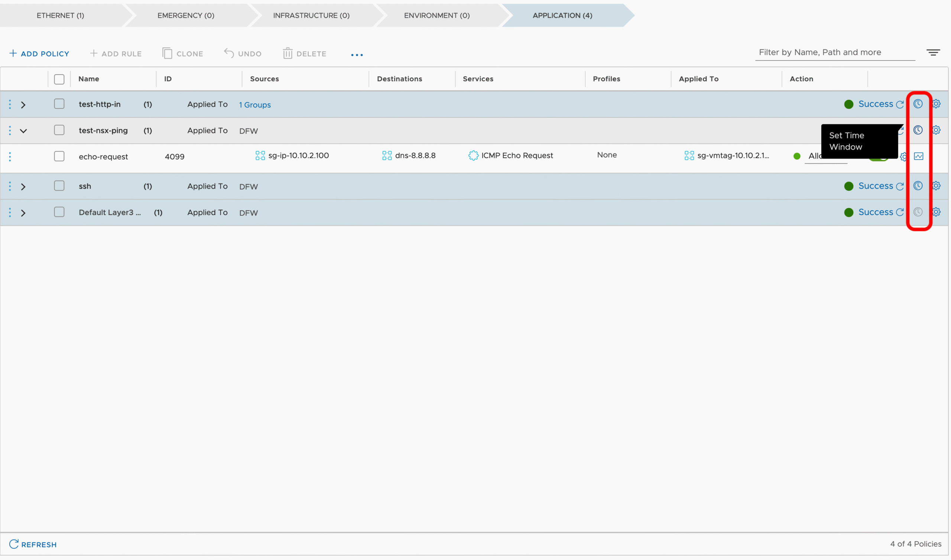This screenshot has height=560, width=951.
Task: Tick the select-all checkbox in header
Action: 59,79
